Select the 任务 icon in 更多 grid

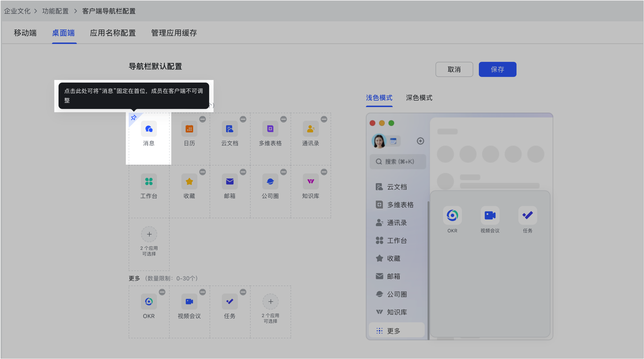(x=230, y=301)
